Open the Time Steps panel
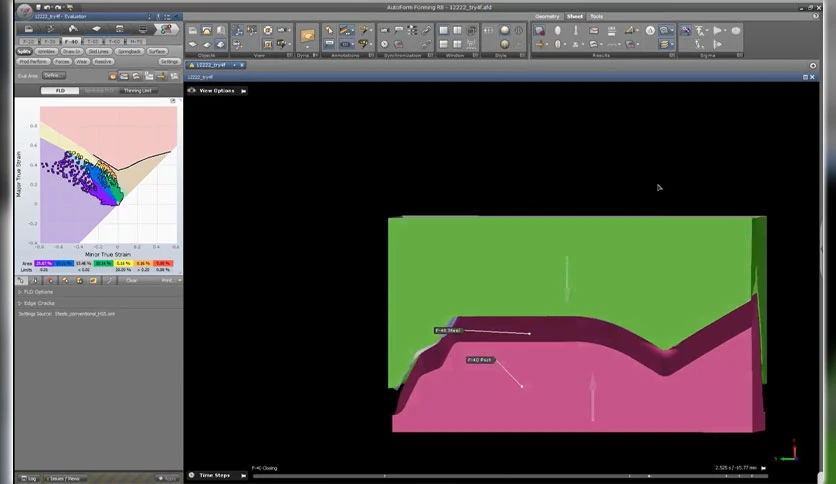 coord(215,475)
